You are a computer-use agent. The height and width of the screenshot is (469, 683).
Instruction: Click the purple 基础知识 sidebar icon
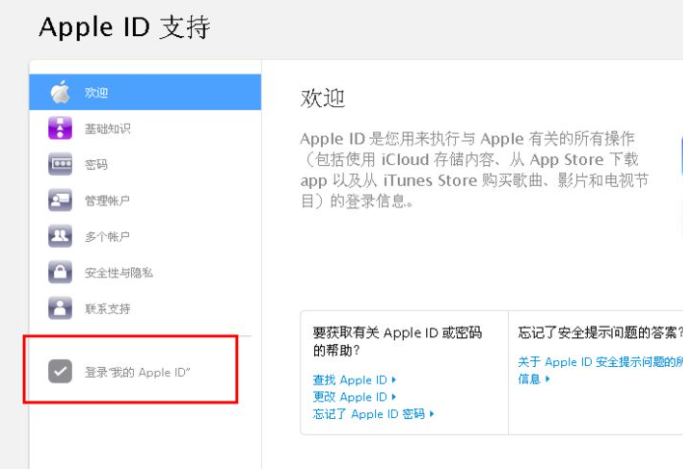pyautogui.click(x=61, y=129)
